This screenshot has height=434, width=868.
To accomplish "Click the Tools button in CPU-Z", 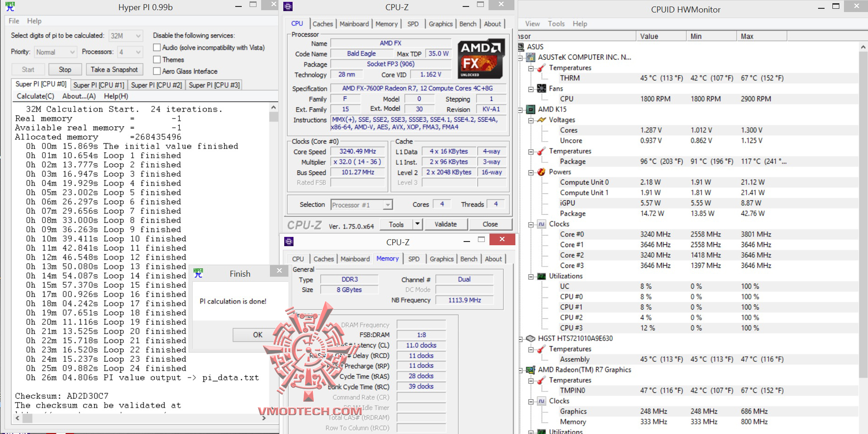I will [x=397, y=224].
